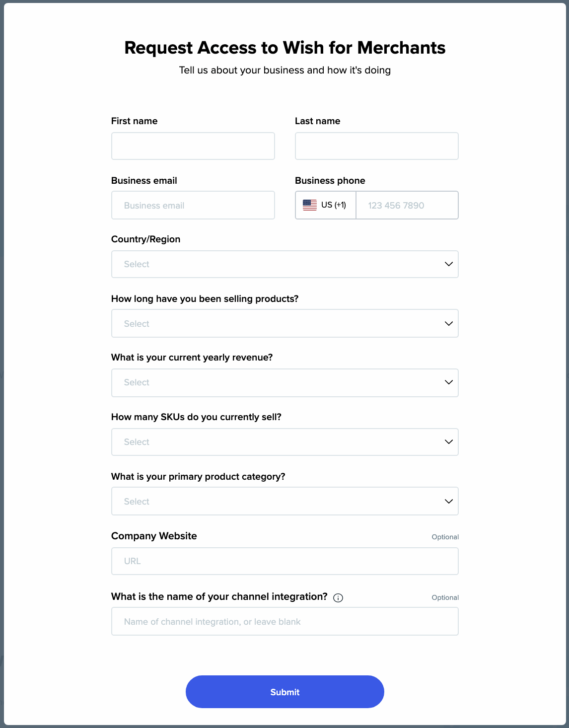Open the US (+1) country code selector
569x728 pixels.
coord(326,205)
